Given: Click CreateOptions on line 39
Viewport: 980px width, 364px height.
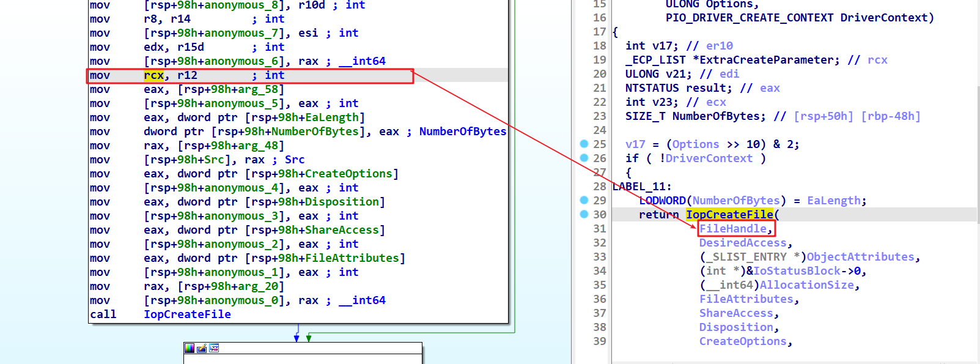Looking at the screenshot, I should click(x=743, y=341).
